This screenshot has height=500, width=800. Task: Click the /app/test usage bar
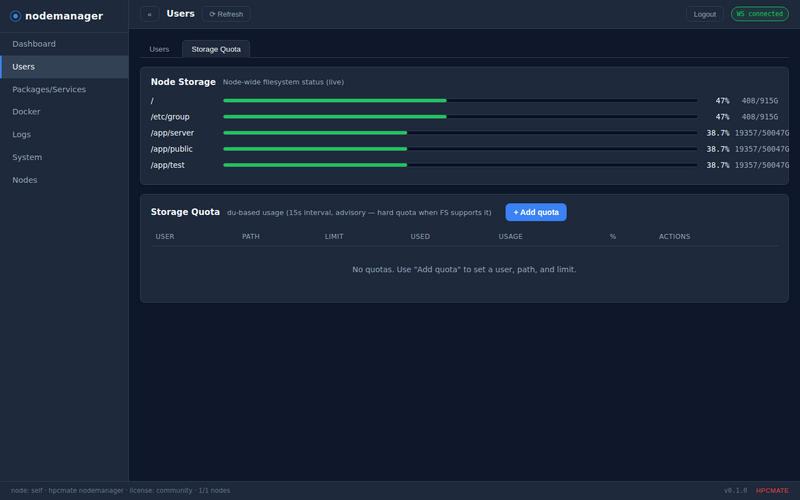(460, 165)
